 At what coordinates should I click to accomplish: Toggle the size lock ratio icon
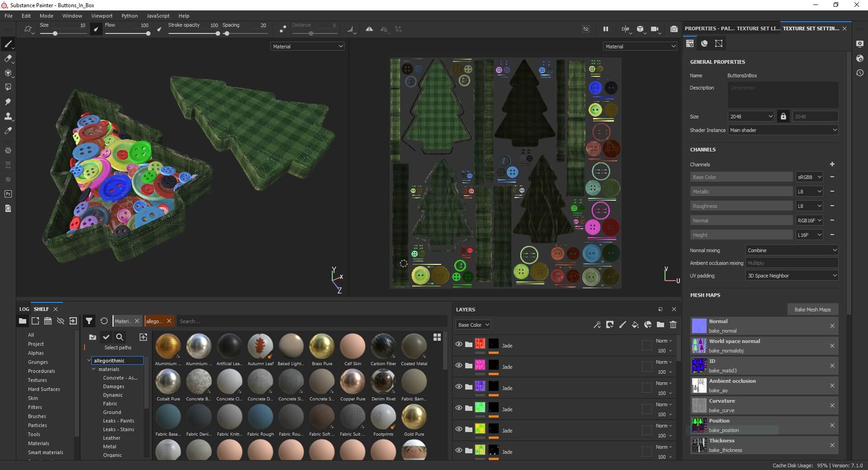point(783,117)
